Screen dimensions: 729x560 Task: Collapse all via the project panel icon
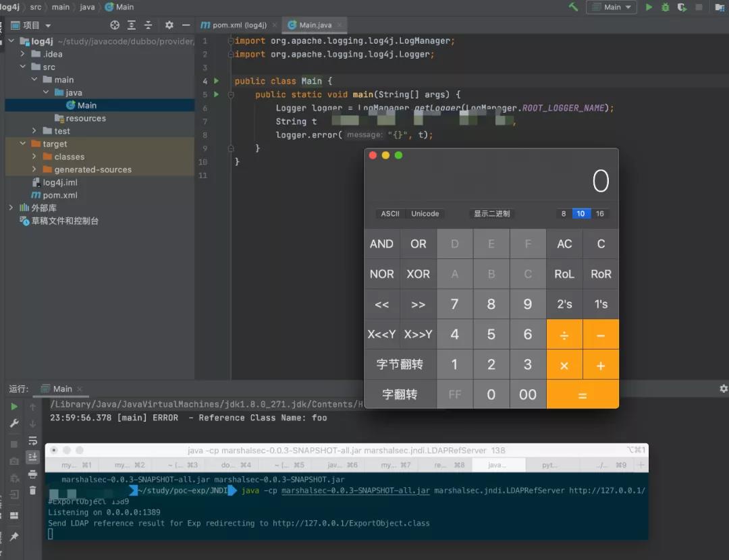pos(148,25)
